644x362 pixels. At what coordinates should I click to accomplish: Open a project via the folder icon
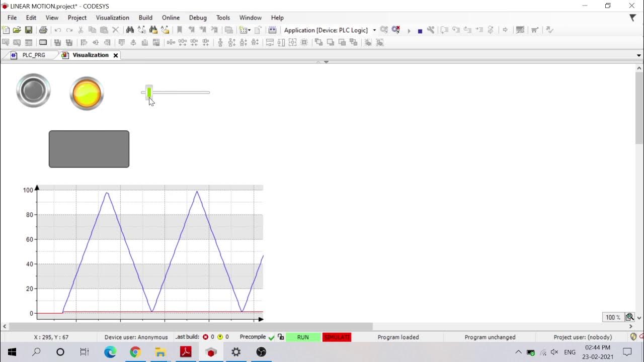[x=17, y=30]
